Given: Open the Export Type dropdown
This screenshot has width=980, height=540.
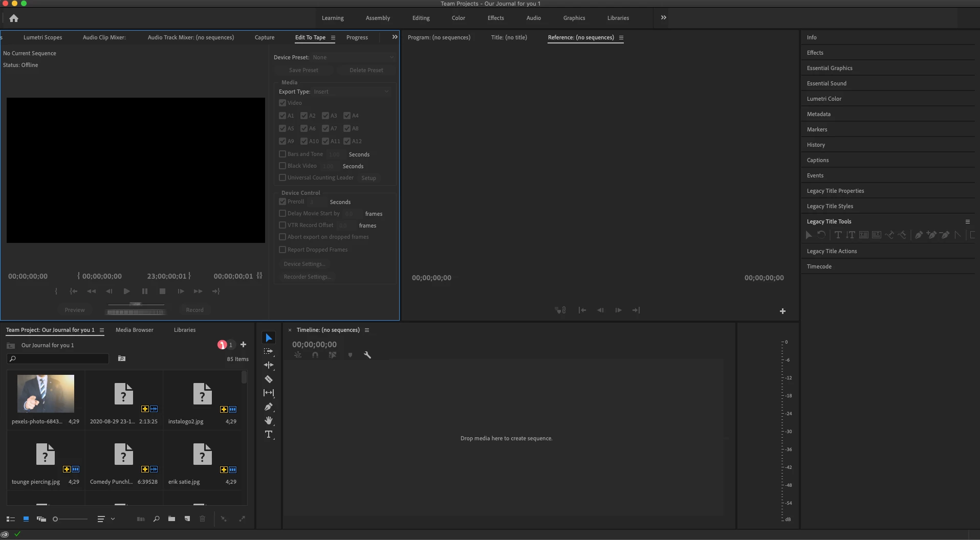Looking at the screenshot, I should click(x=352, y=92).
